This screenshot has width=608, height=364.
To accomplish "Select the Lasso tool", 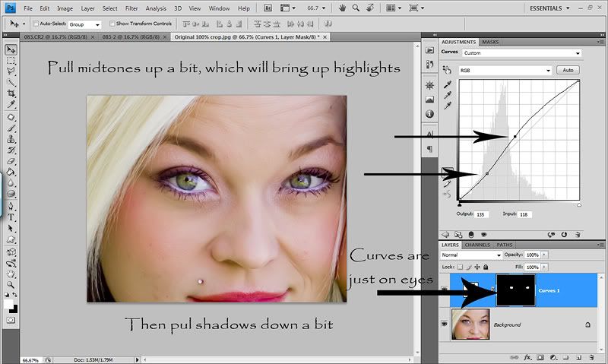I will 11,71.
